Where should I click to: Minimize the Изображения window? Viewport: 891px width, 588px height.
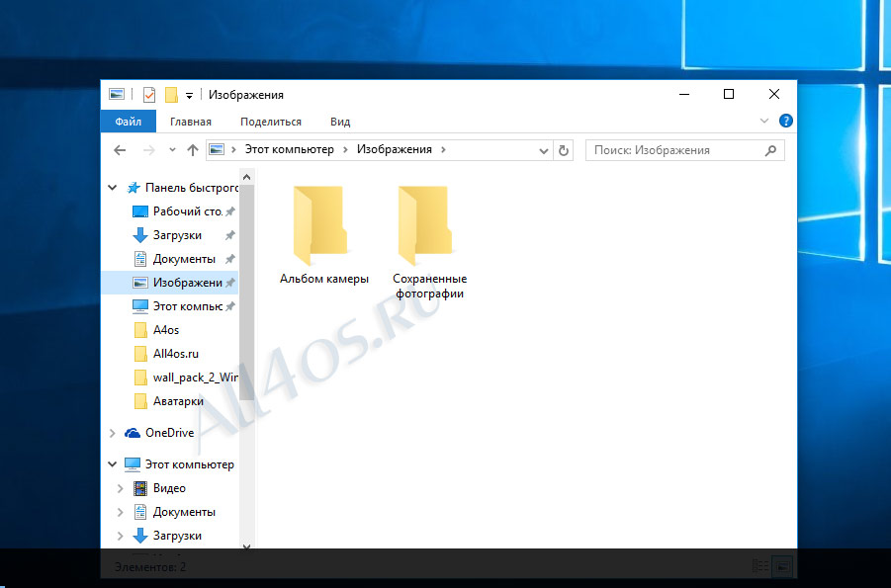(684, 94)
